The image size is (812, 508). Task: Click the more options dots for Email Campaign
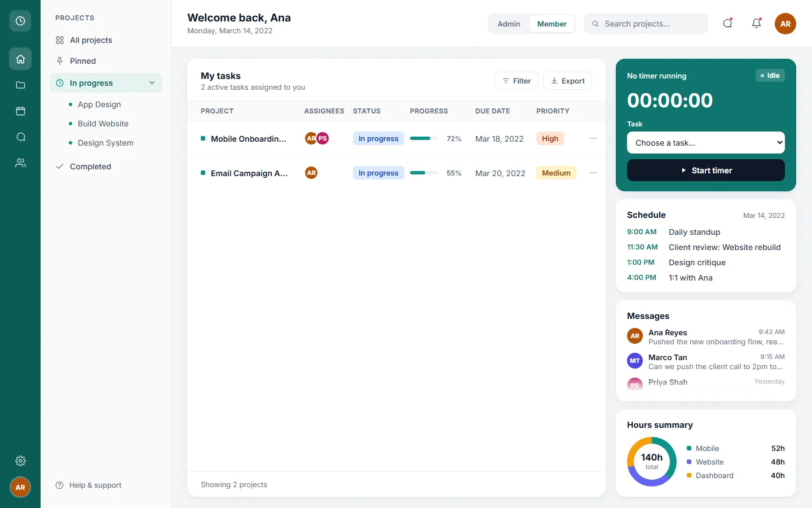[x=593, y=173]
